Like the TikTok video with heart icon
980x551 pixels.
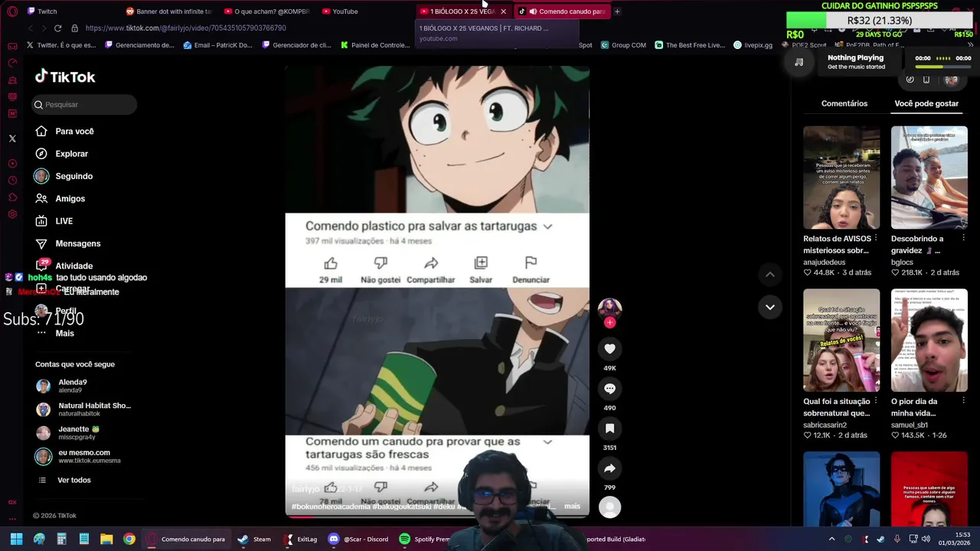609,349
